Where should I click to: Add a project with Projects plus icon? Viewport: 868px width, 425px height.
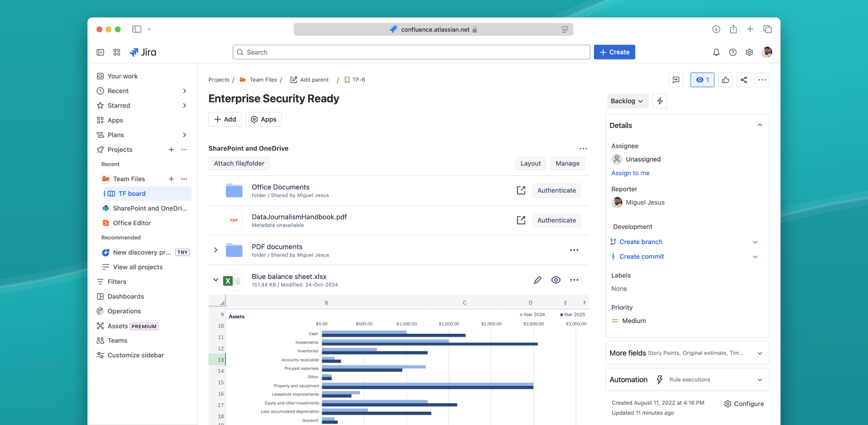point(171,150)
